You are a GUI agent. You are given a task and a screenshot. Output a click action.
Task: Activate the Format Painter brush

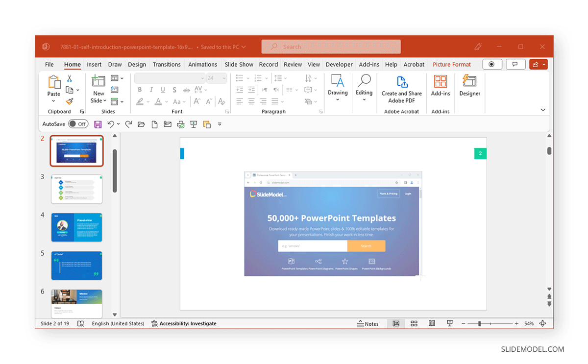click(x=70, y=101)
